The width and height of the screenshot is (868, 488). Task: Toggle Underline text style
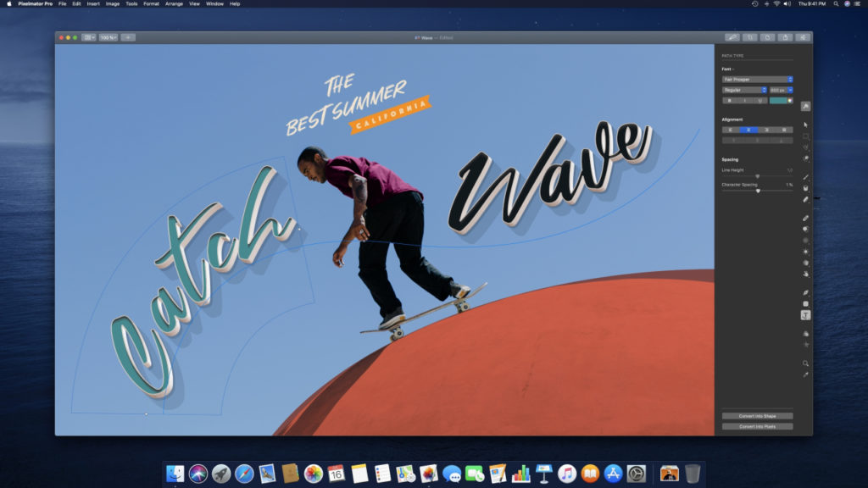tap(759, 101)
